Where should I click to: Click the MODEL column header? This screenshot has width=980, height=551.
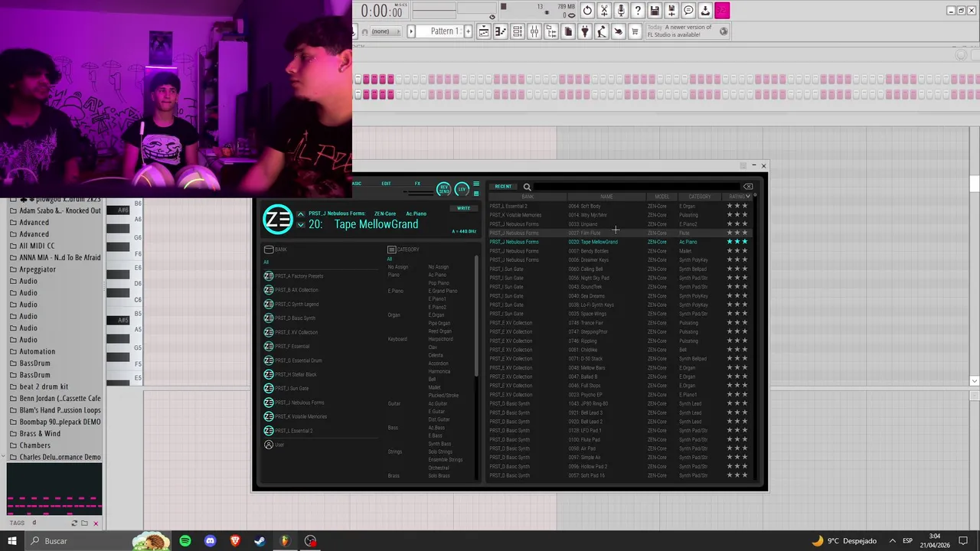pyautogui.click(x=661, y=197)
